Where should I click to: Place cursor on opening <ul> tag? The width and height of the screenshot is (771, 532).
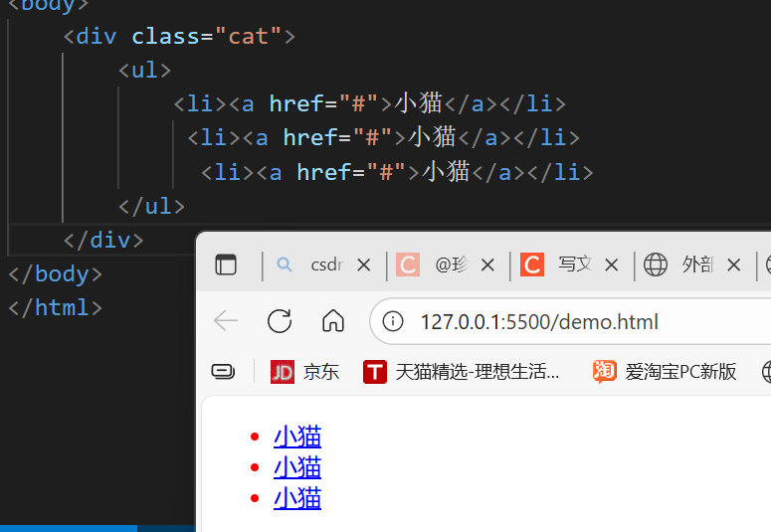pyautogui.click(x=144, y=71)
